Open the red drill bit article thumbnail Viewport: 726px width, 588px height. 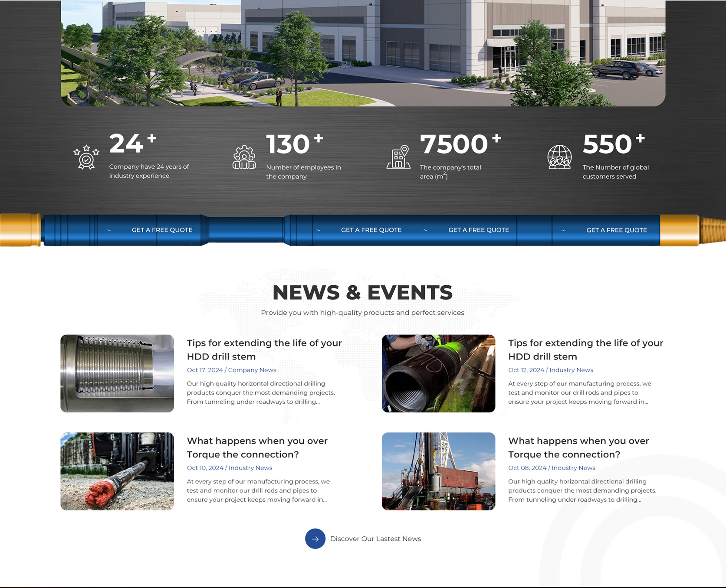117,471
